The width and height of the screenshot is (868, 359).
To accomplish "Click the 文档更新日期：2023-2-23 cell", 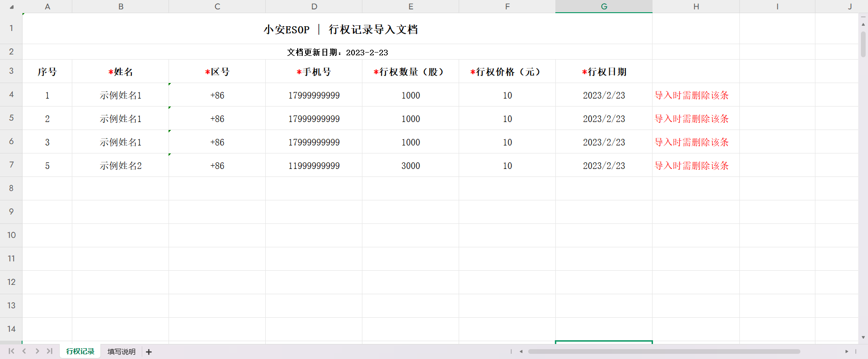I will pos(338,52).
